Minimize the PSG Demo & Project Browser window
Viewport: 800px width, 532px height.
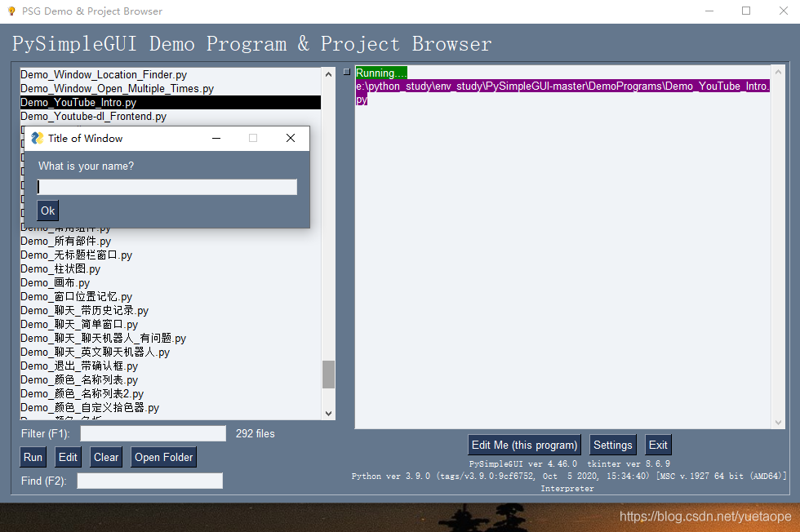pos(709,11)
